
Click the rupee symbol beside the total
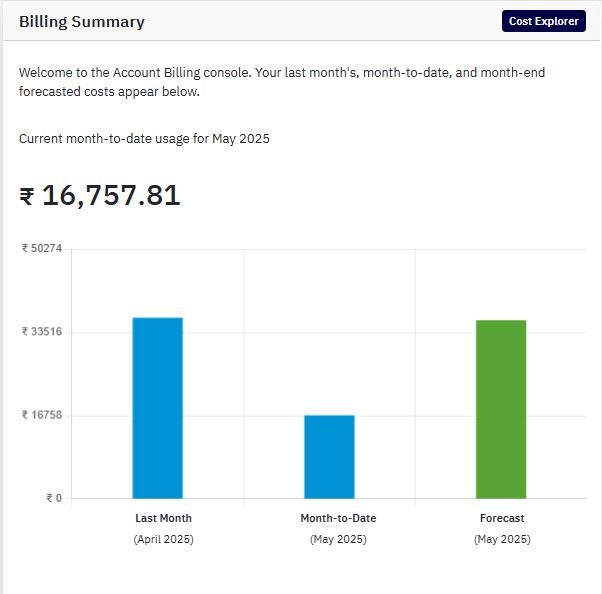(x=27, y=196)
